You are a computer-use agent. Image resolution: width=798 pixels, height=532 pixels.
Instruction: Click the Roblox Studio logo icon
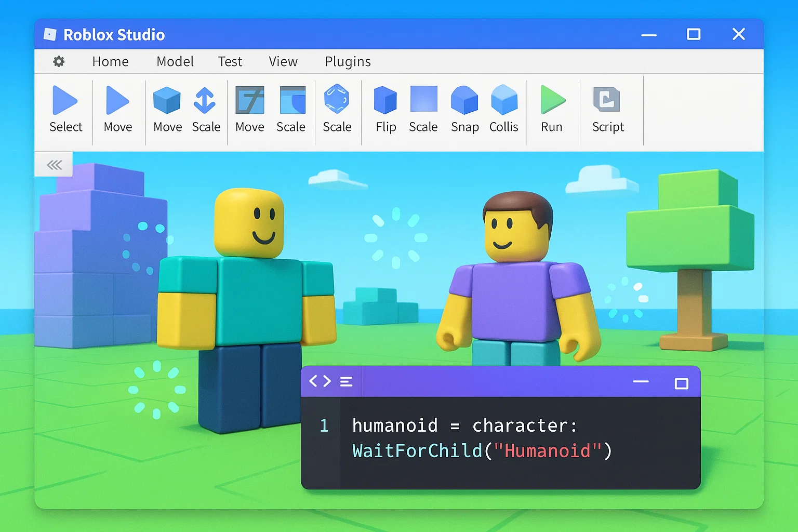pyautogui.click(x=50, y=34)
